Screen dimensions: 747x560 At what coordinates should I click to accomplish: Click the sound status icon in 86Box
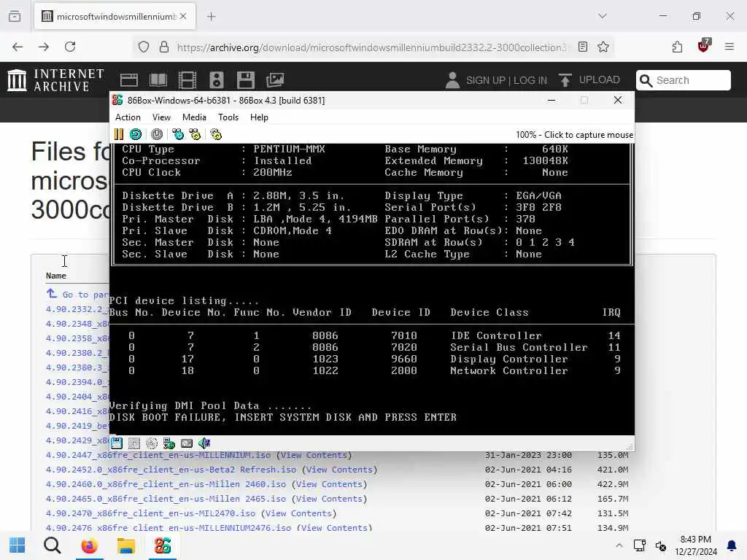coord(204,443)
